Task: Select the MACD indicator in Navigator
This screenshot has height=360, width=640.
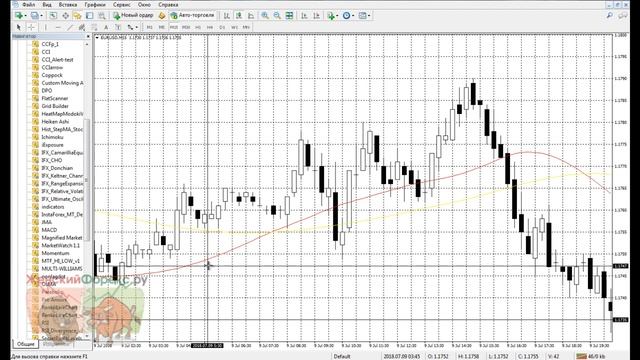Action: [x=49, y=230]
